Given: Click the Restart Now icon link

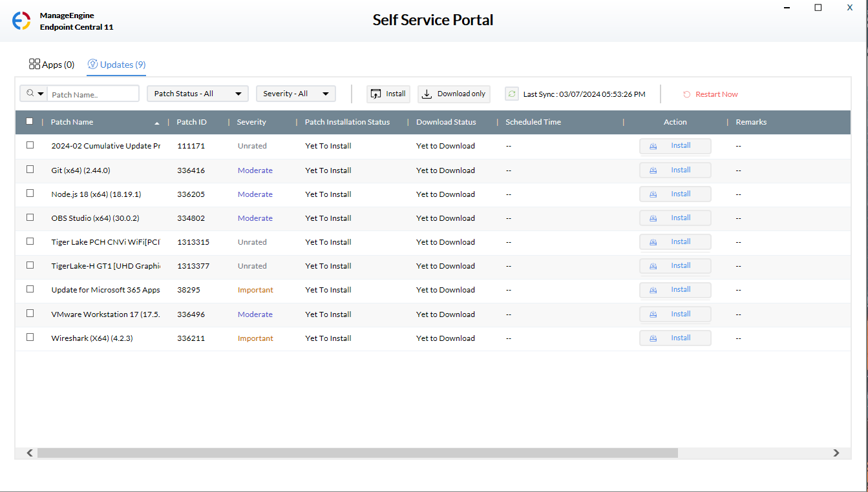Looking at the screenshot, I should pyautogui.click(x=686, y=94).
